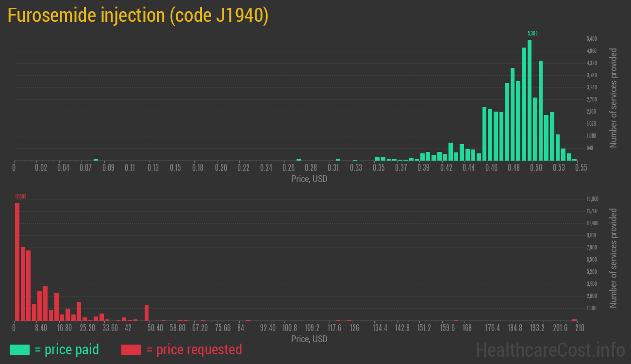Screen dimensions: 631x364
Task: Click the tallest red bar labeled 12,609
Action: [x=17, y=261]
